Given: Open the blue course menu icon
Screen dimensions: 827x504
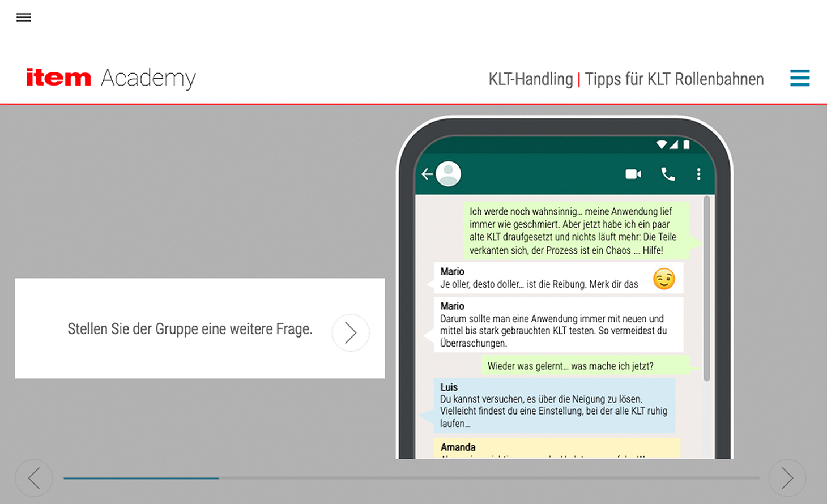Looking at the screenshot, I should (800, 78).
